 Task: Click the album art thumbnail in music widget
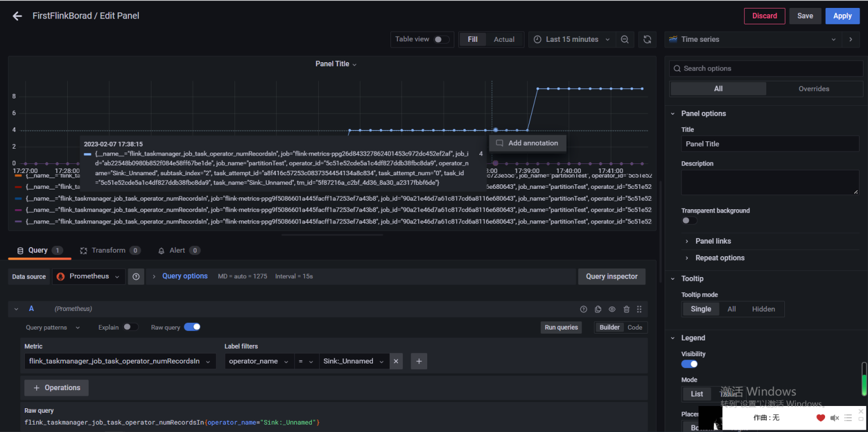[710, 418]
